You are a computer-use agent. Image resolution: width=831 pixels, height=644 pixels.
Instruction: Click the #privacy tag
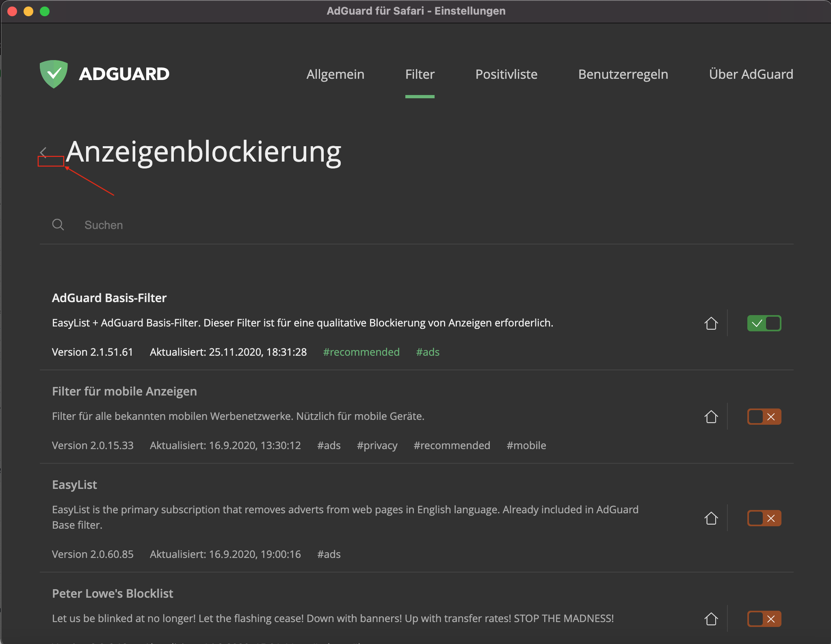[377, 445]
